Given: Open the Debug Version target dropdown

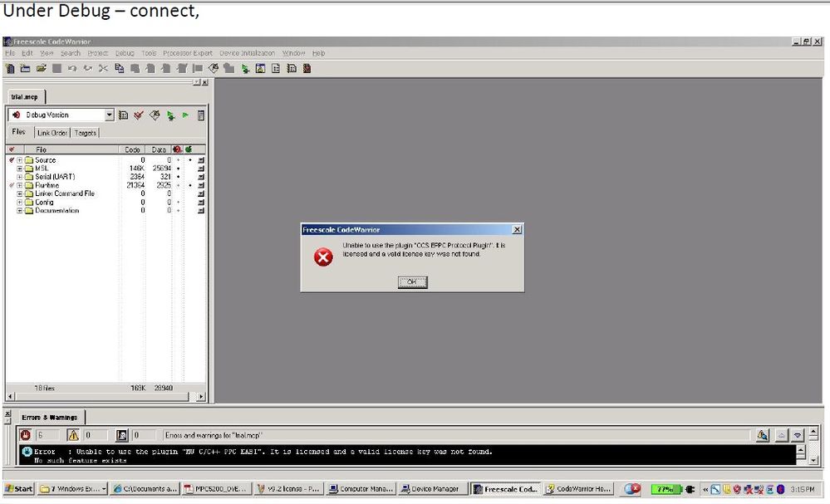Looking at the screenshot, I should pos(109,115).
